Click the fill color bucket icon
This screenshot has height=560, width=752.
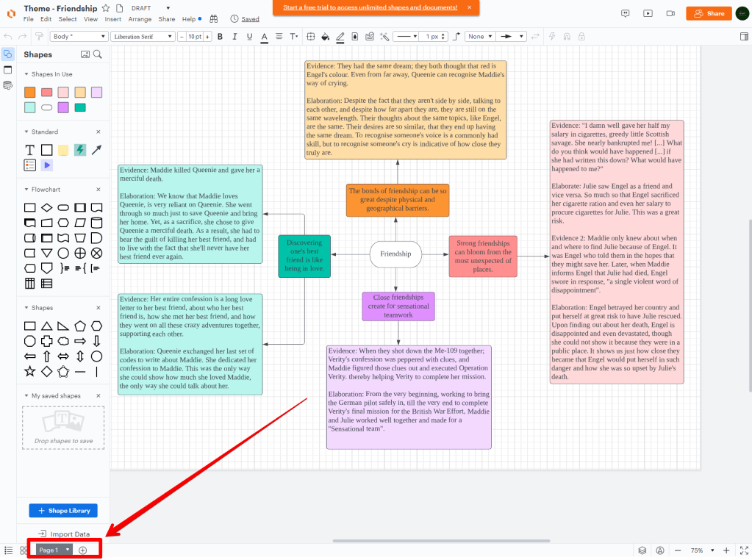coord(325,36)
